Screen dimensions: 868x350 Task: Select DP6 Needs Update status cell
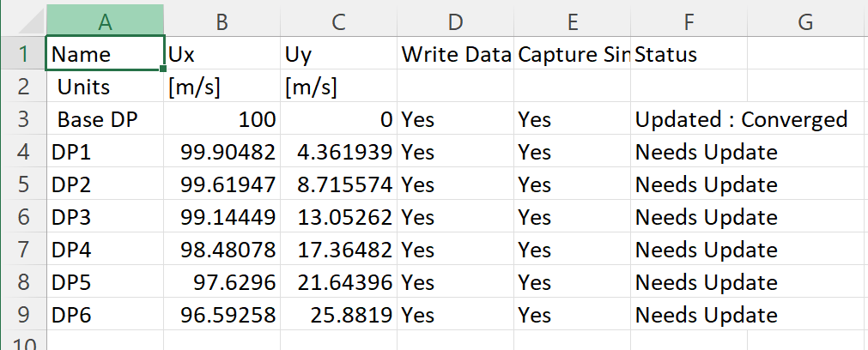tap(706, 315)
